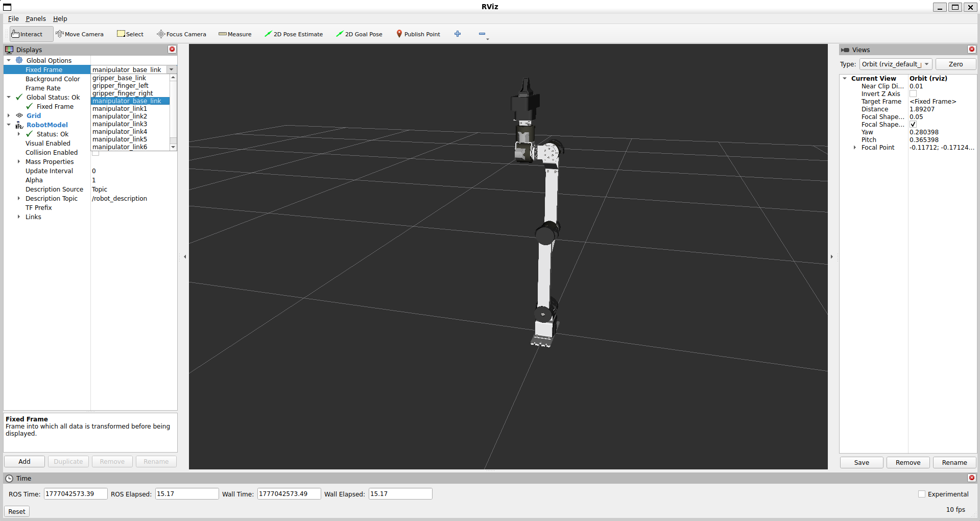The image size is (980, 521).
Task: Click the Yaw value 0.280398
Action: (x=924, y=132)
